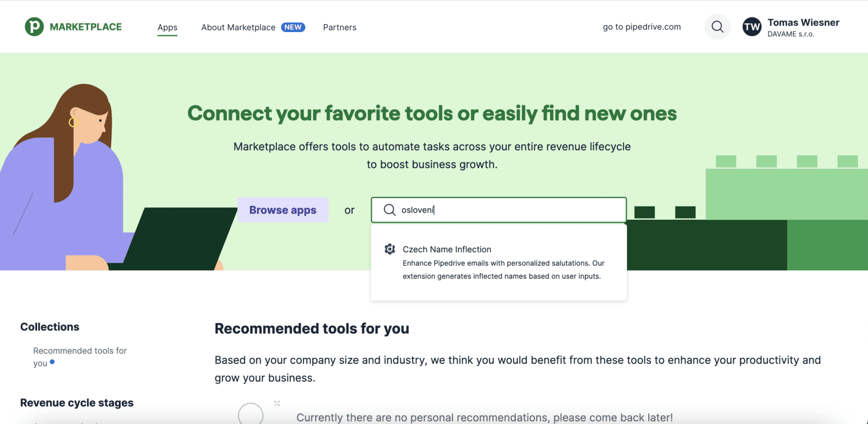
Task: Focus the search field containing 'osloveni'
Action: click(506, 210)
